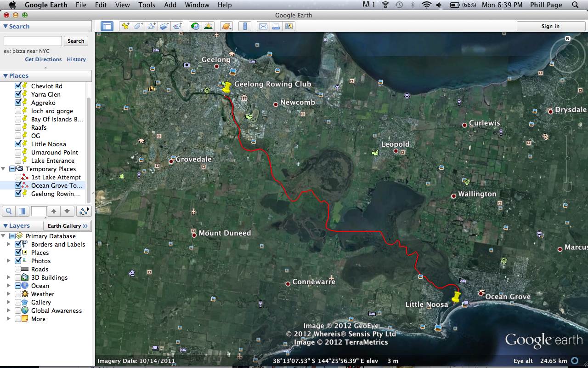Open the View menu

click(x=122, y=5)
